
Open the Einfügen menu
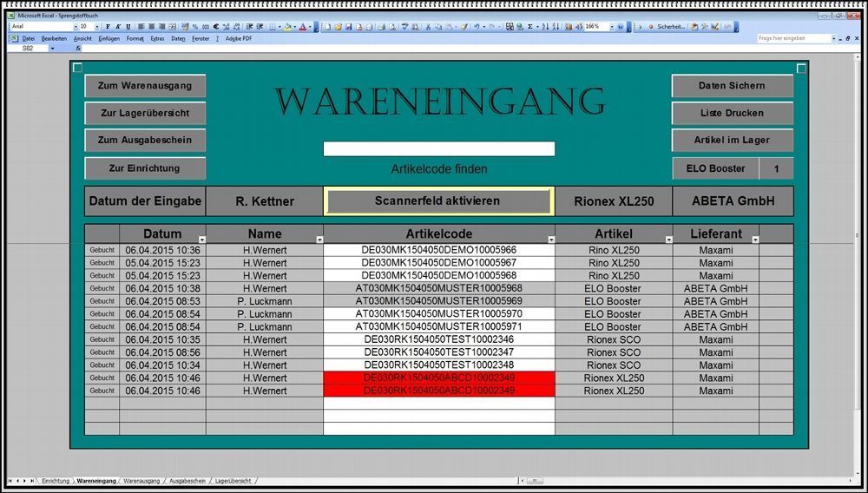pyautogui.click(x=108, y=38)
